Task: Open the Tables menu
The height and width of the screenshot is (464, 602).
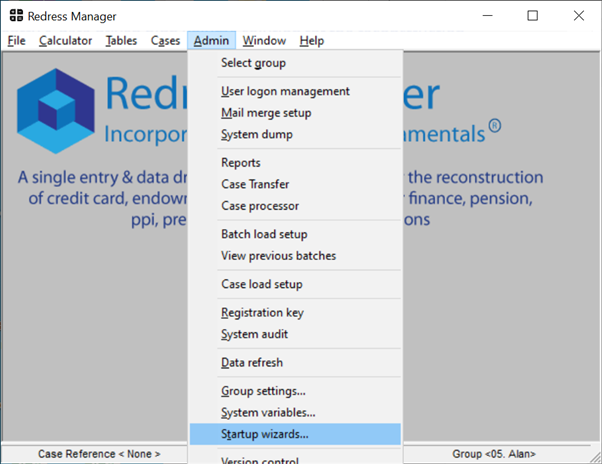Action: (x=121, y=41)
